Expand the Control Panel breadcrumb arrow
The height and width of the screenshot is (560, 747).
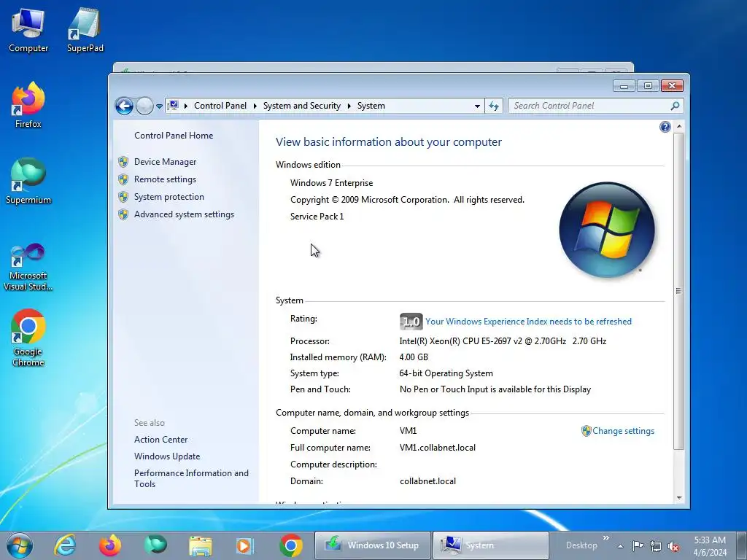tap(255, 106)
